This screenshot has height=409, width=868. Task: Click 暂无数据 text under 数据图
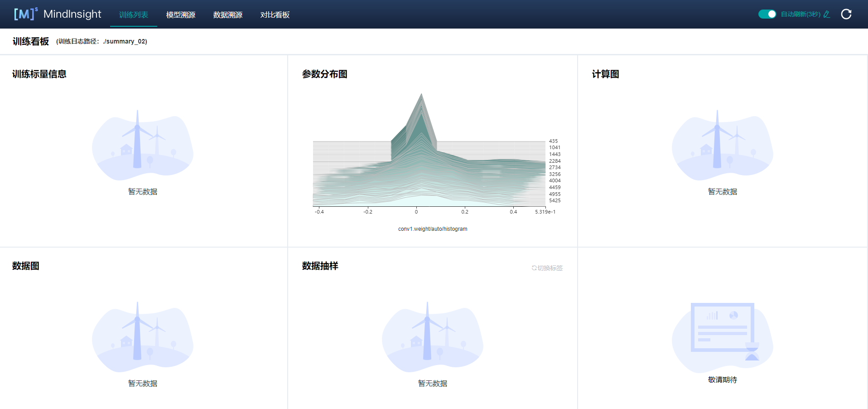coord(143,383)
